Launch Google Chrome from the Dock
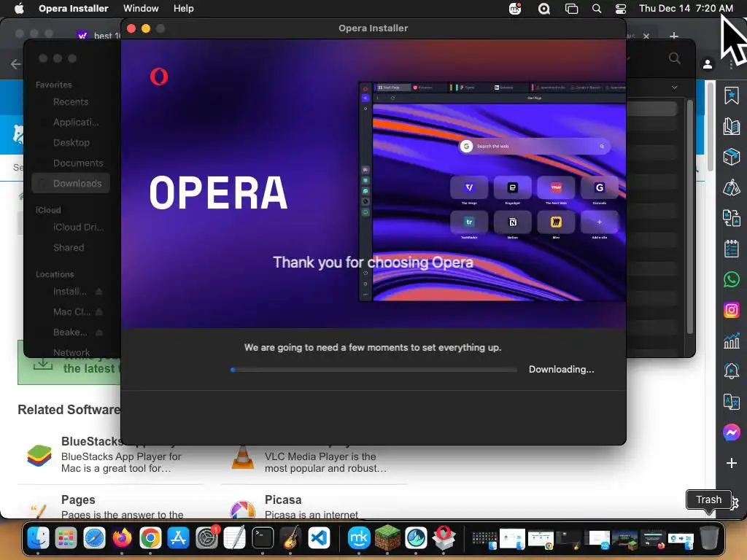This screenshot has height=560, width=747. point(150,538)
